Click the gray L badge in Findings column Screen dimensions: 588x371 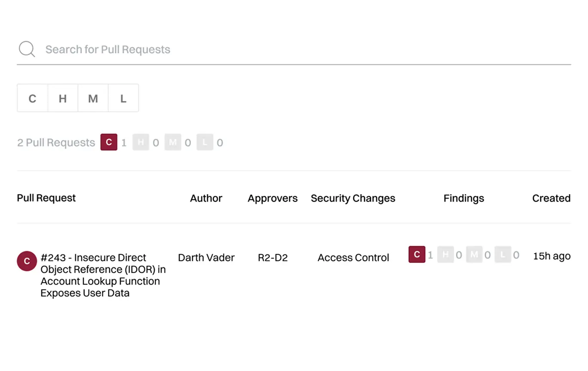point(502,255)
